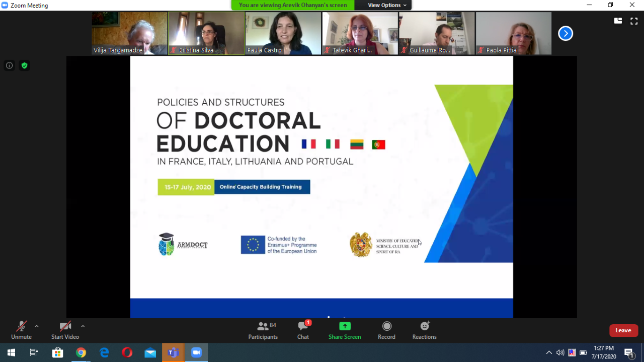Click the green Share Screen icon
Image resolution: width=644 pixels, height=362 pixels.
point(345,326)
